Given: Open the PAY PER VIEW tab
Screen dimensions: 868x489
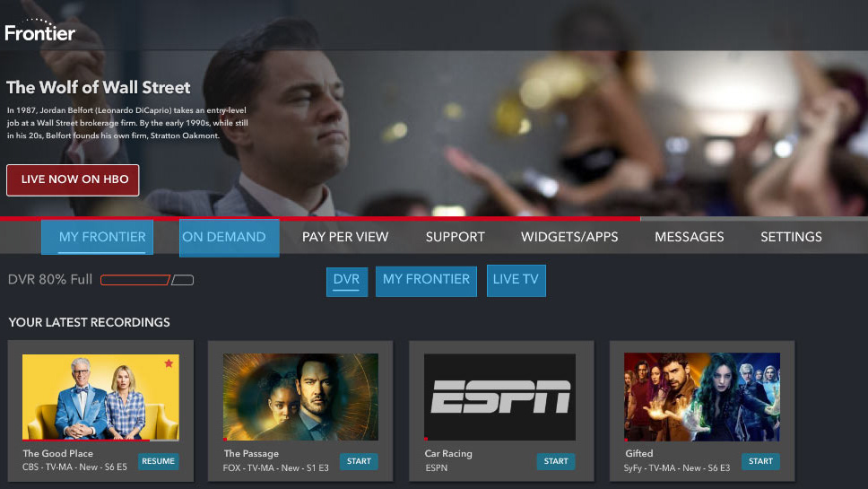Looking at the screenshot, I should coord(345,237).
